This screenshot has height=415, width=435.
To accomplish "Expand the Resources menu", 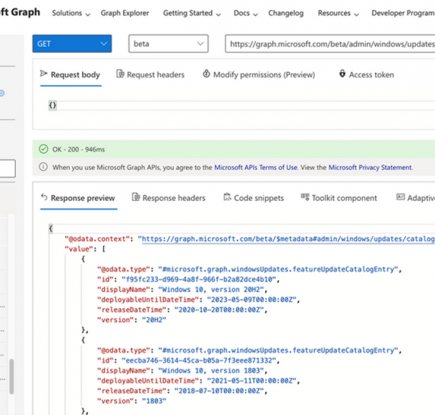I will (x=338, y=13).
